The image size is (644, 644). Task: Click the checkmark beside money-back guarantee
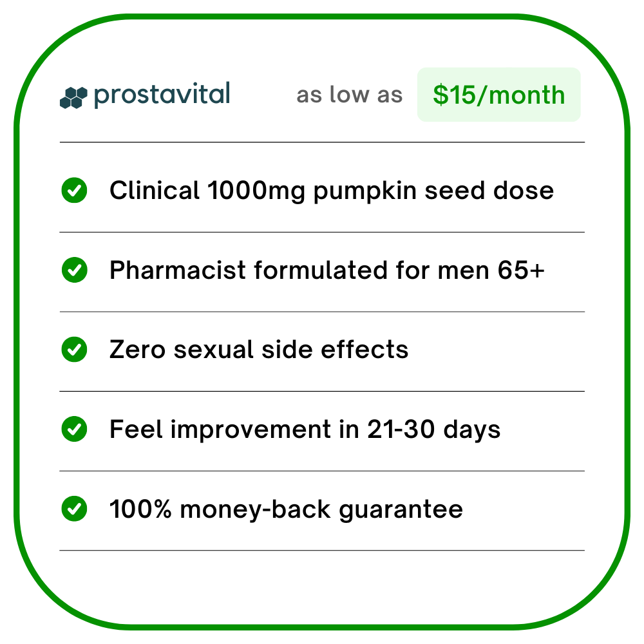pyautogui.click(x=74, y=509)
